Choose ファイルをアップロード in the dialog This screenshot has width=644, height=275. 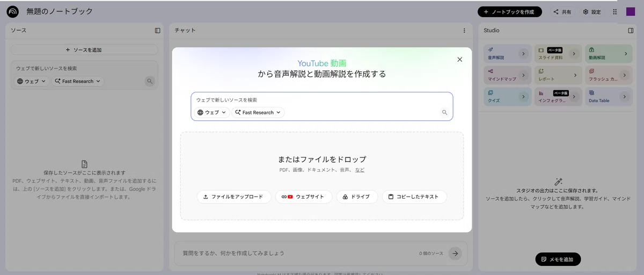click(x=234, y=197)
